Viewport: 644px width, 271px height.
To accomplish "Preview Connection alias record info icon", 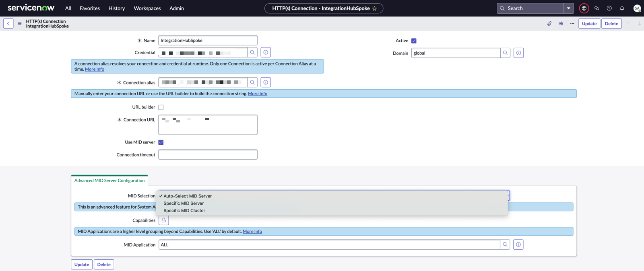I will tap(266, 82).
